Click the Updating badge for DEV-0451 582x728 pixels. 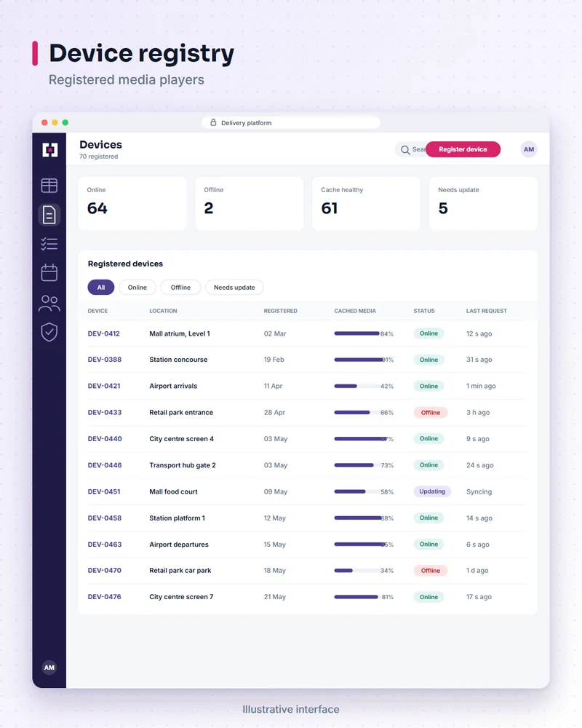click(432, 491)
